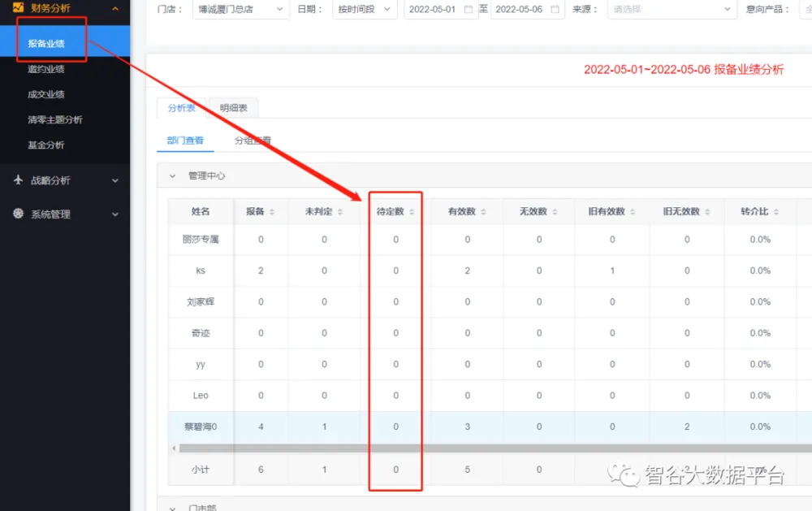Click the 战略分析 airplane icon
Image resolution: width=812 pixels, height=511 pixels.
(x=18, y=180)
